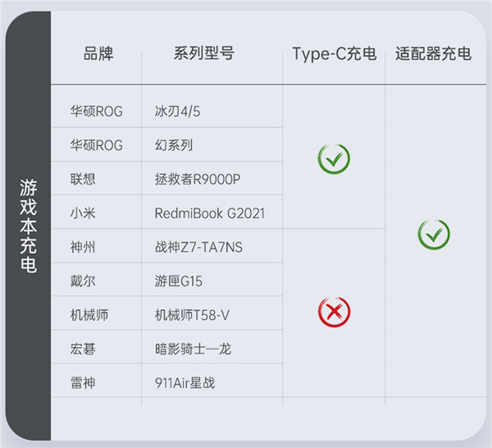Select the 机械师T58-V model cell
This screenshot has width=492, height=448.
coord(193,315)
